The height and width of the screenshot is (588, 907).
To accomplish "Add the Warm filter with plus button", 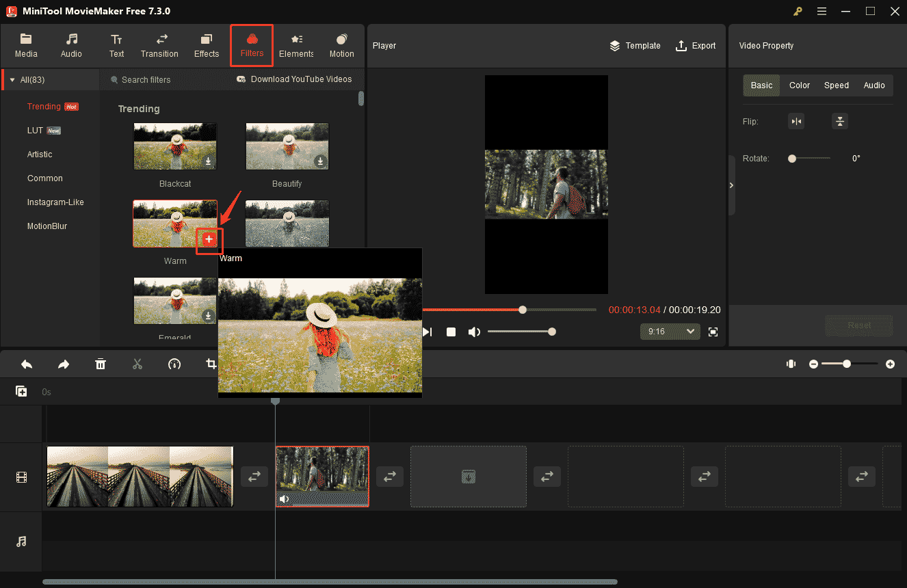I will click(x=209, y=239).
